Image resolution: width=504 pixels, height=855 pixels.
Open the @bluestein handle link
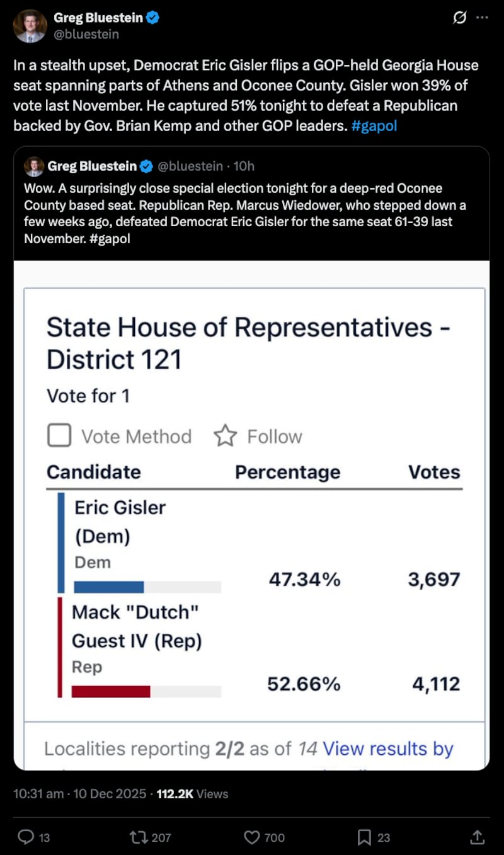pyautogui.click(x=86, y=34)
